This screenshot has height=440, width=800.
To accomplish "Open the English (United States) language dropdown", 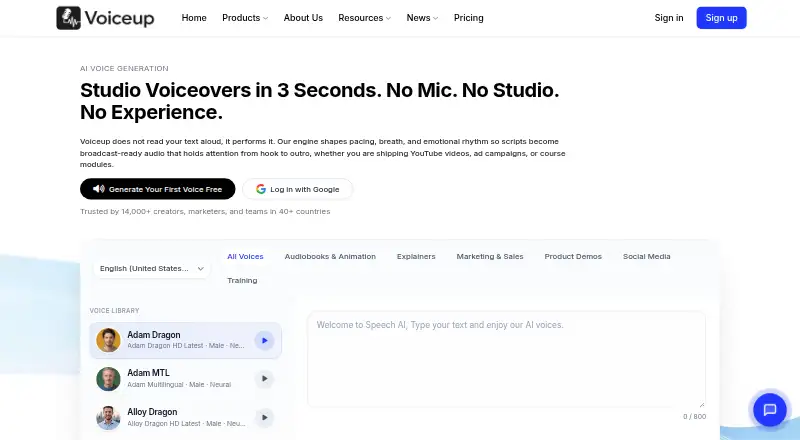I will pos(152,268).
